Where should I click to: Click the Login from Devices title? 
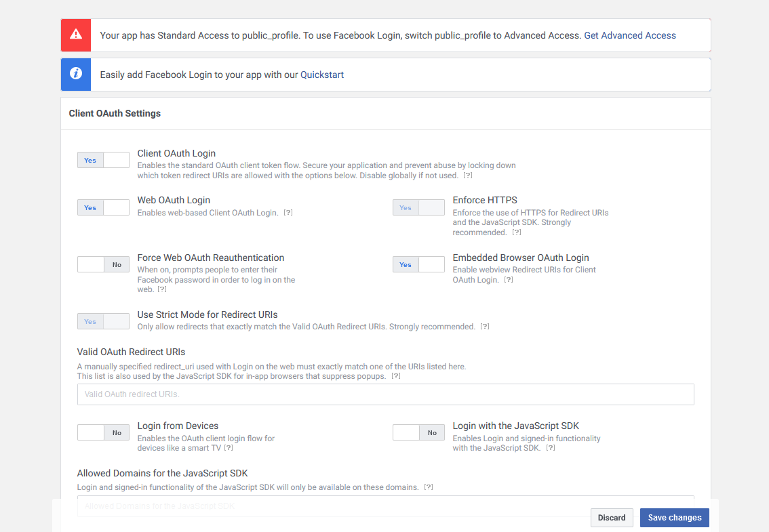click(x=178, y=426)
